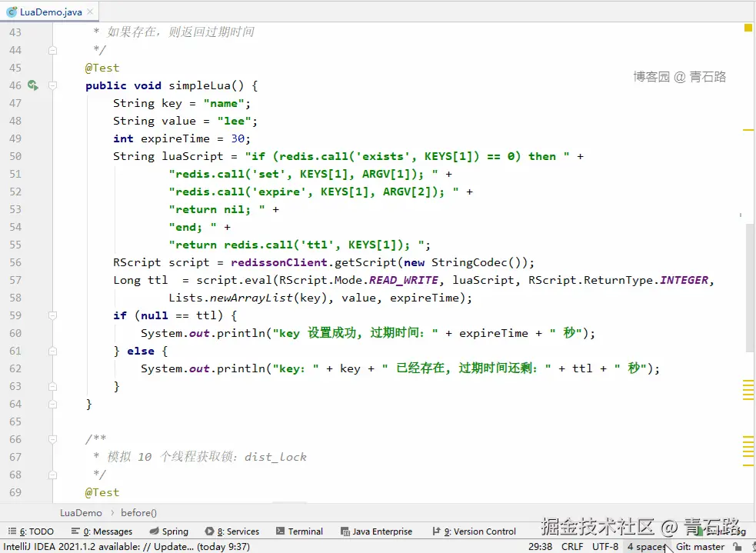Toggle the fold end marker on line 63

(x=52, y=386)
